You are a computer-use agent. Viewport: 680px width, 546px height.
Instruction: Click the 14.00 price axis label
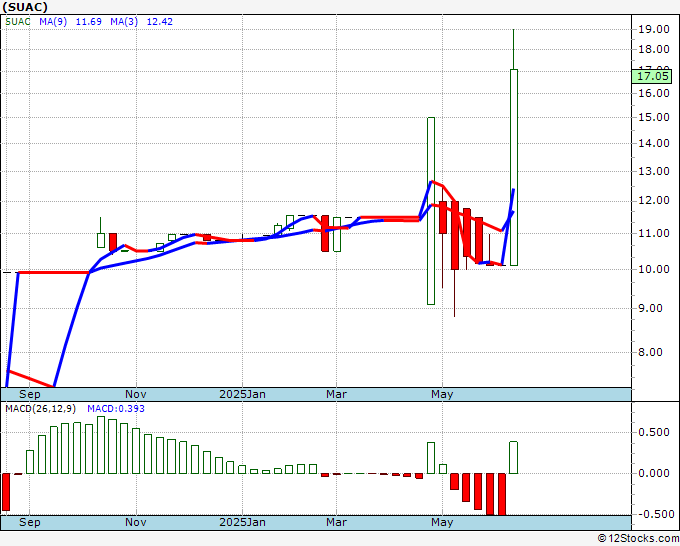654,143
